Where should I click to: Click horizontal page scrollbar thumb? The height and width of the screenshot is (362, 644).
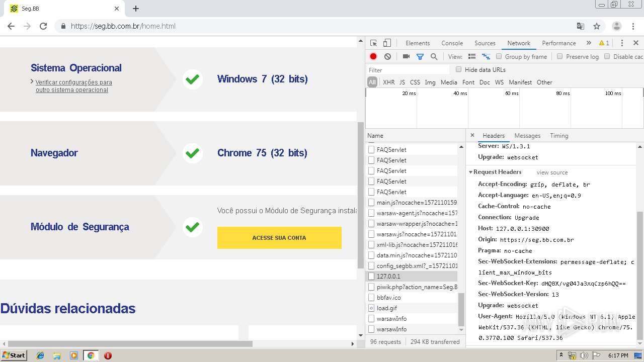click(129, 344)
